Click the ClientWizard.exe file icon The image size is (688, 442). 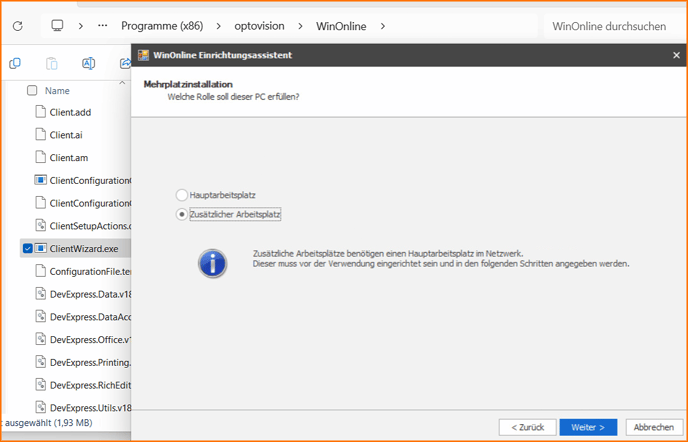click(x=41, y=248)
